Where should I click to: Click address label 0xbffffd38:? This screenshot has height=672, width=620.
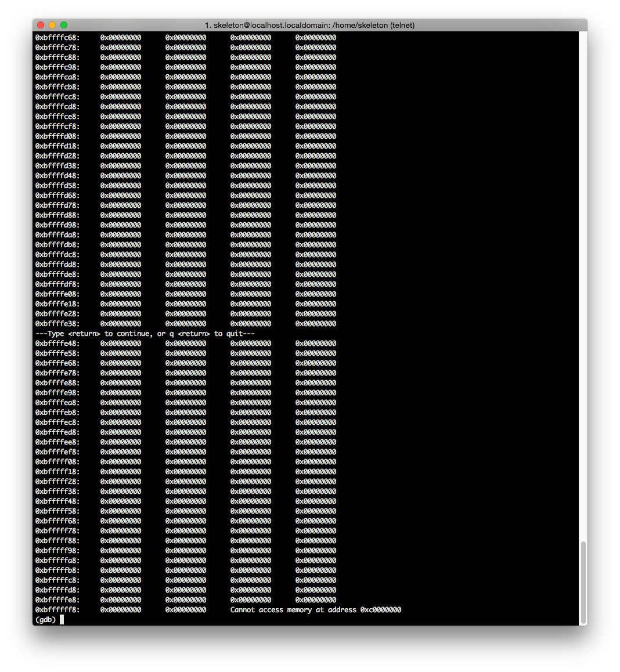pyautogui.click(x=57, y=166)
